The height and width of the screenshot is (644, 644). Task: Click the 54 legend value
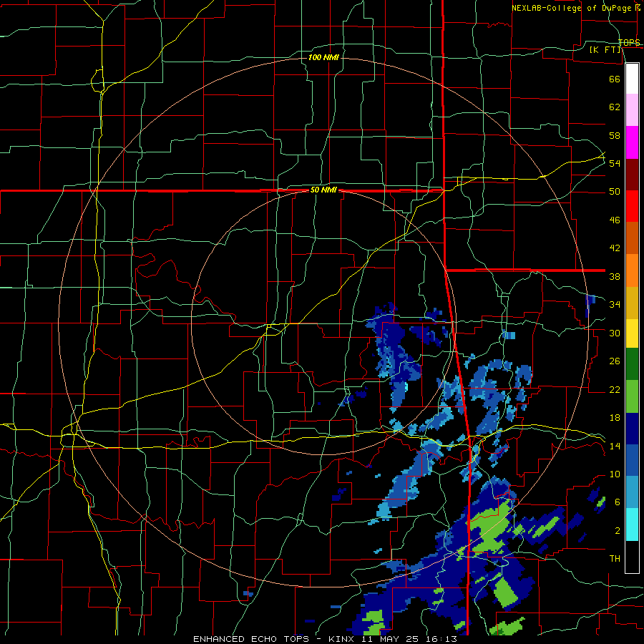615,163
